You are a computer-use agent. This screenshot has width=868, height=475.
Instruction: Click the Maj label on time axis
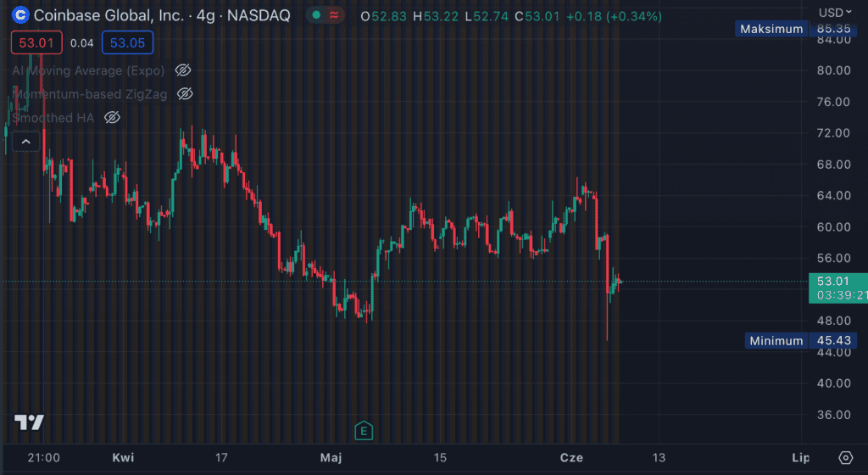tap(331, 458)
